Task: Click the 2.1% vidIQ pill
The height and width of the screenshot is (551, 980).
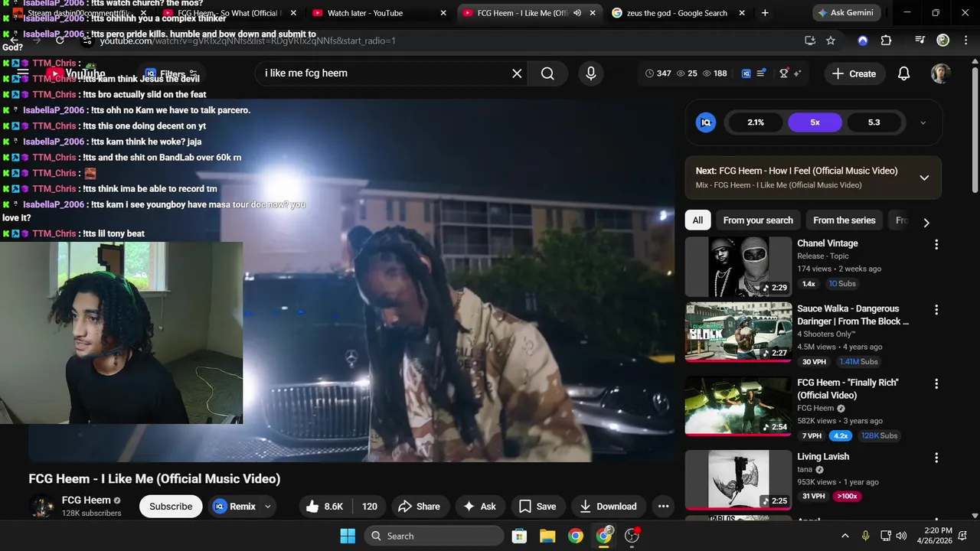Action: pos(756,122)
